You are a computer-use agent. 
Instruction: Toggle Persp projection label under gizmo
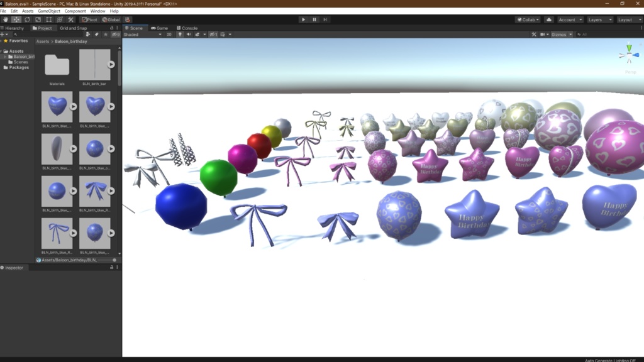pos(630,72)
